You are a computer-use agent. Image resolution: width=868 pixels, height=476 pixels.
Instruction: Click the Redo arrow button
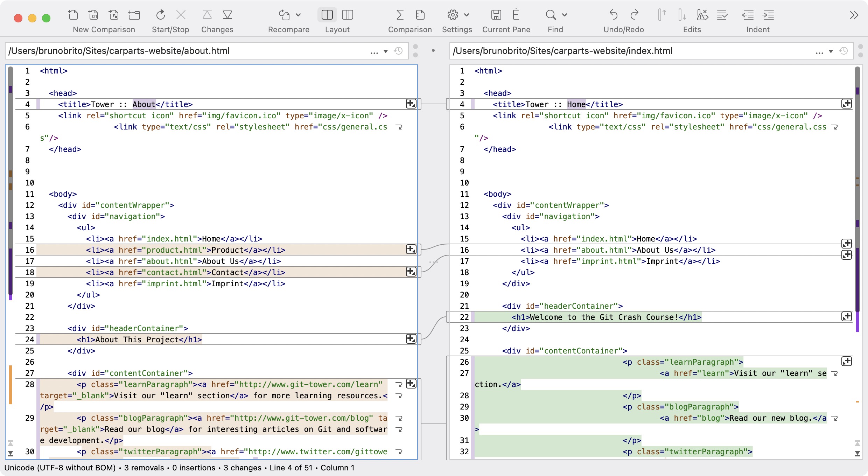pyautogui.click(x=634, y=15)
